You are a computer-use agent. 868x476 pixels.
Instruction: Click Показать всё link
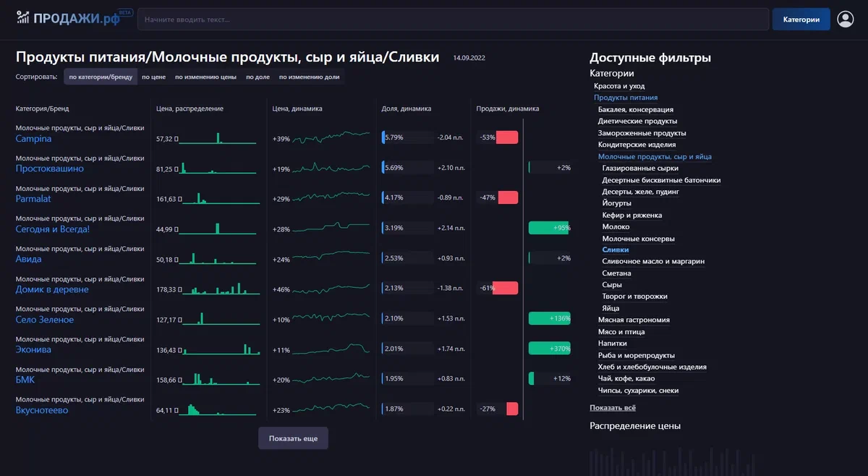(x=613, y=408)
